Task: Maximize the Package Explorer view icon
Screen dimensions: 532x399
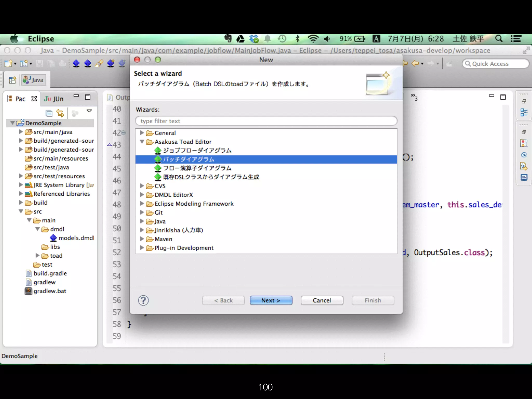Action: coord(88,97)
